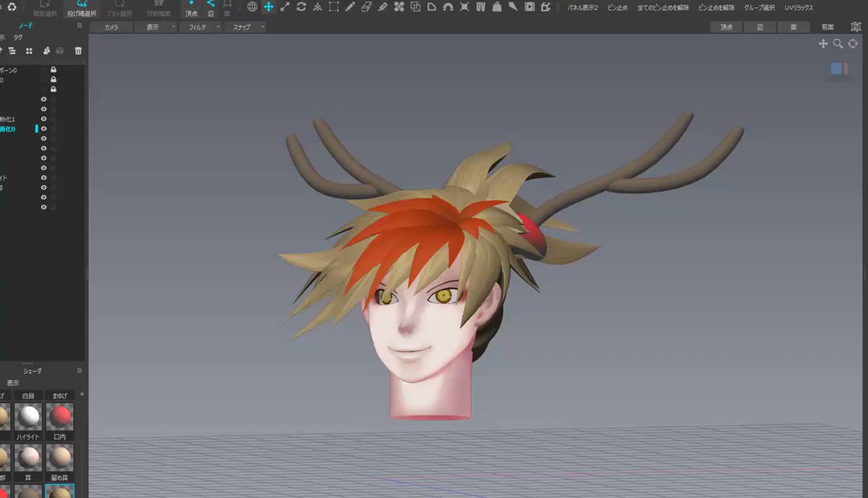Screen dimensions: 868x498
Task: Select the Move tool with four arrows
Action: click(268, 7)
